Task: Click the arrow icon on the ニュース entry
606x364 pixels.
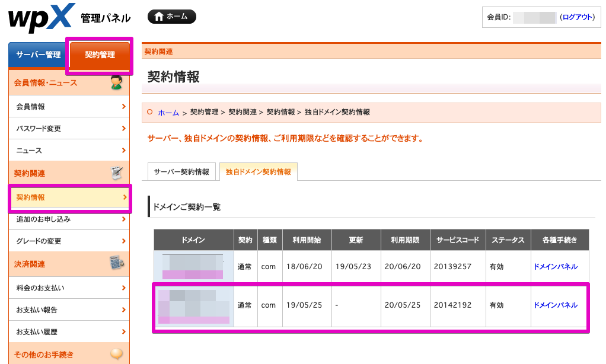Action: (123, 150)
